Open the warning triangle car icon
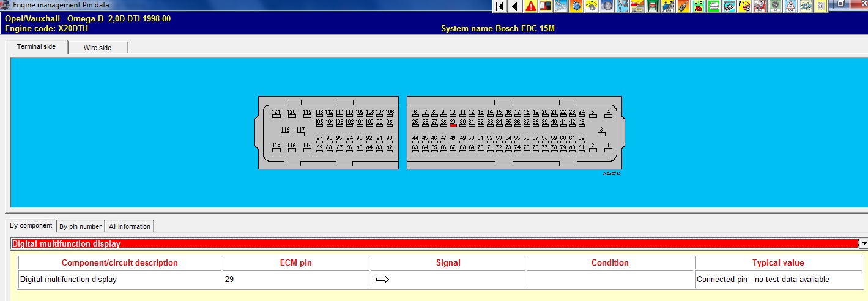This screenshot has width=868, height=301. 790,6
